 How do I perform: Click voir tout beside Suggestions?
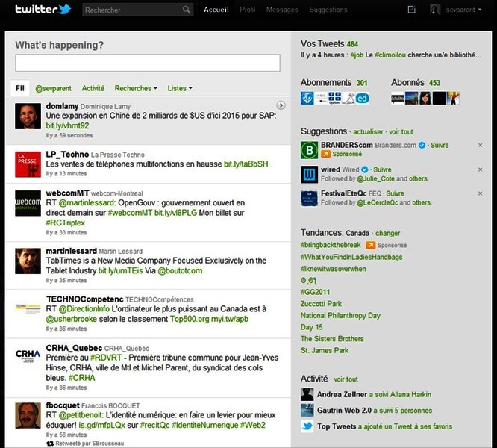pyautogui.click(x=401, y=132)
